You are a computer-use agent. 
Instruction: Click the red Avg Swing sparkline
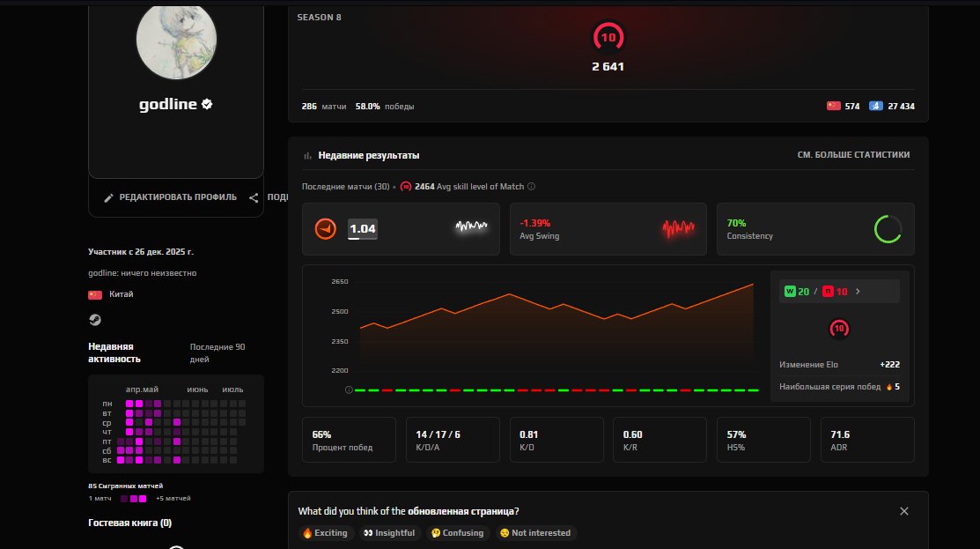678,228
